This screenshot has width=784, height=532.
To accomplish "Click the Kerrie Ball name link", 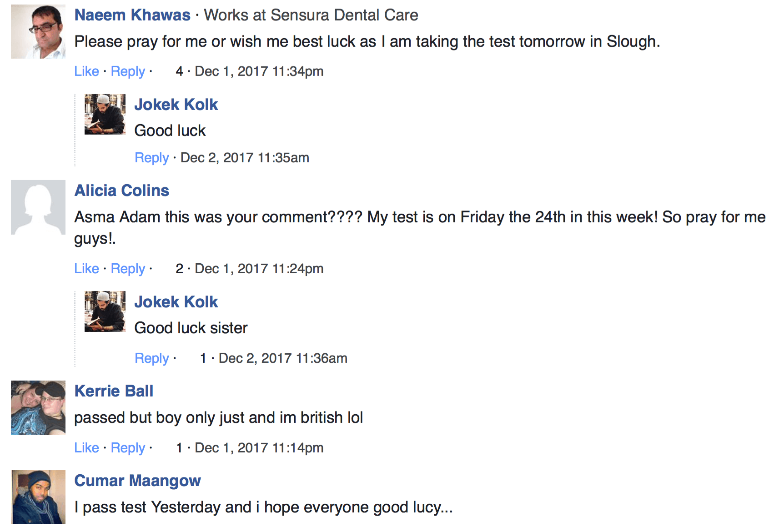I will click(114, 391).
